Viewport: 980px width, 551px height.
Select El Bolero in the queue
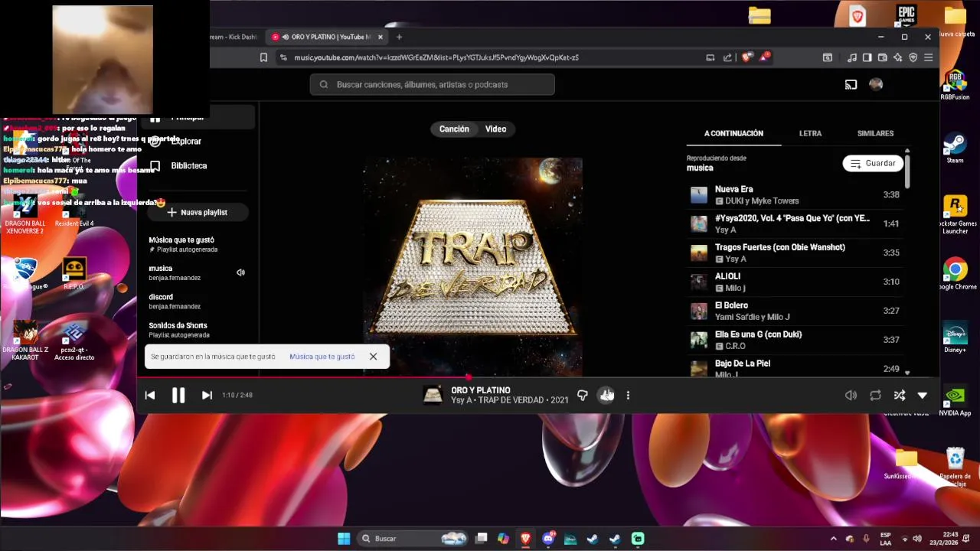point(795,311)
